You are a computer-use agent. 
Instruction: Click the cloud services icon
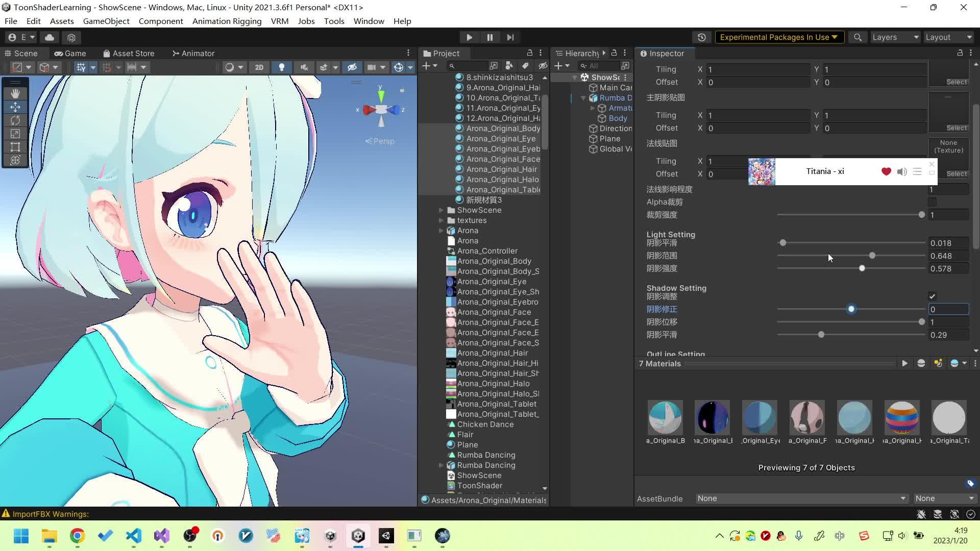[x=50, y=37]
